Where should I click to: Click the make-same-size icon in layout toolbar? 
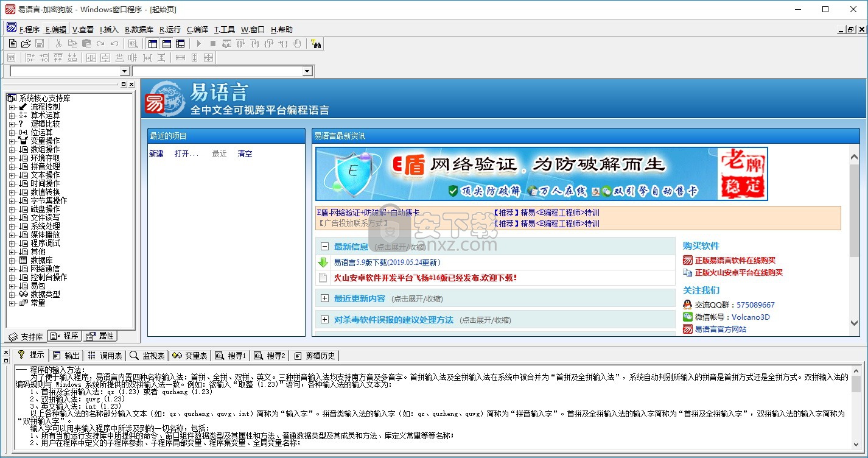[x=208, y=58]
